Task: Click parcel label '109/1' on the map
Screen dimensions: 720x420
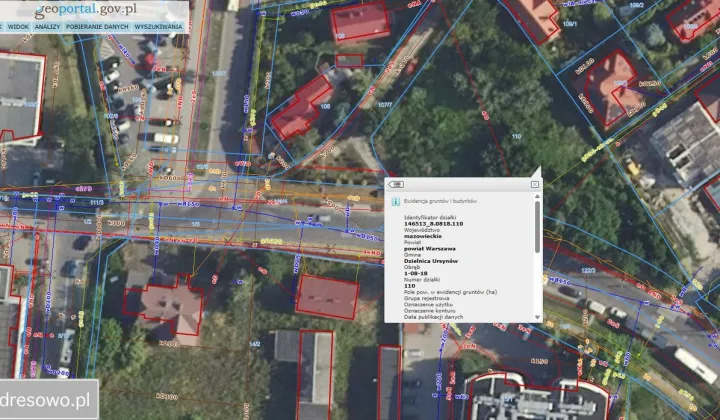Action: pyautogui.click(x=569, y=24)
